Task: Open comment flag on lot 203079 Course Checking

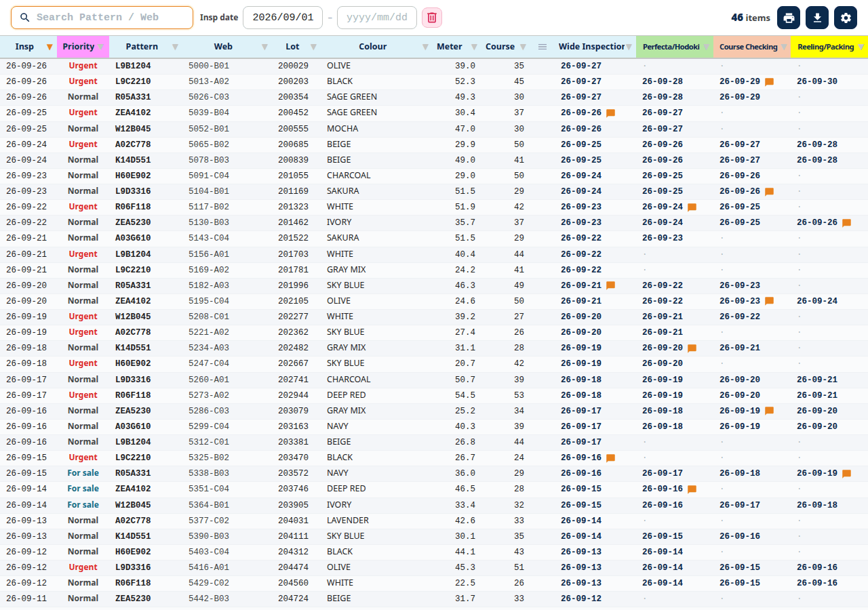Action: pos(769,411)
